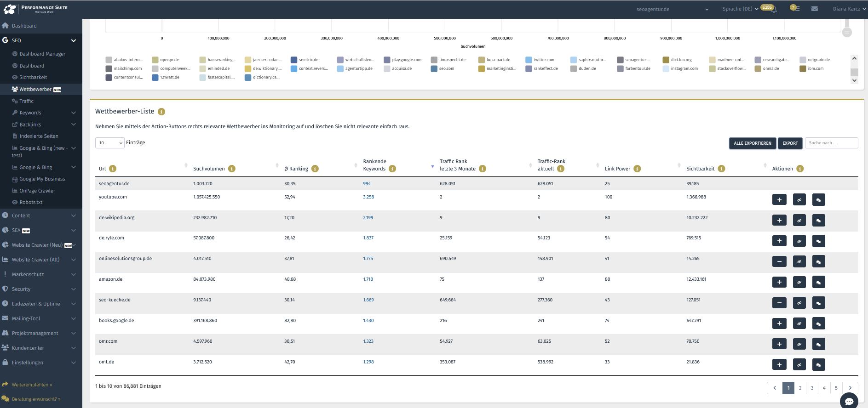
Task: Open the chat support bubble
Action: [x=849, y=401]
